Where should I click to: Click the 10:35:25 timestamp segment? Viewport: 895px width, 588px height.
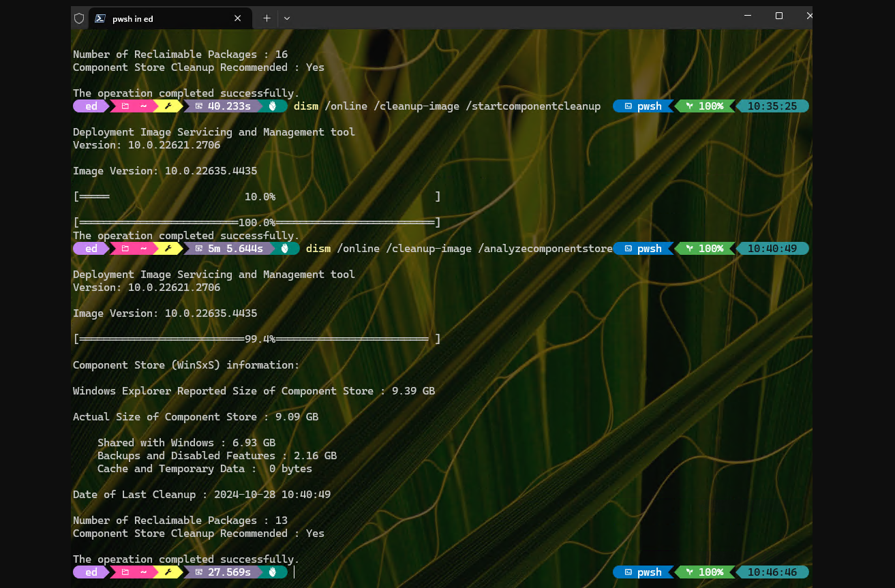tap(773, 106)
